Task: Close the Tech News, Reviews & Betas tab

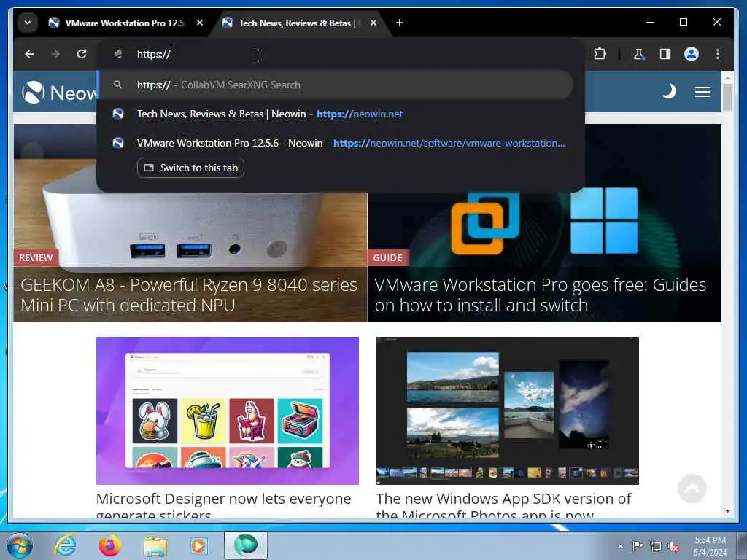Action: point(373,23)
